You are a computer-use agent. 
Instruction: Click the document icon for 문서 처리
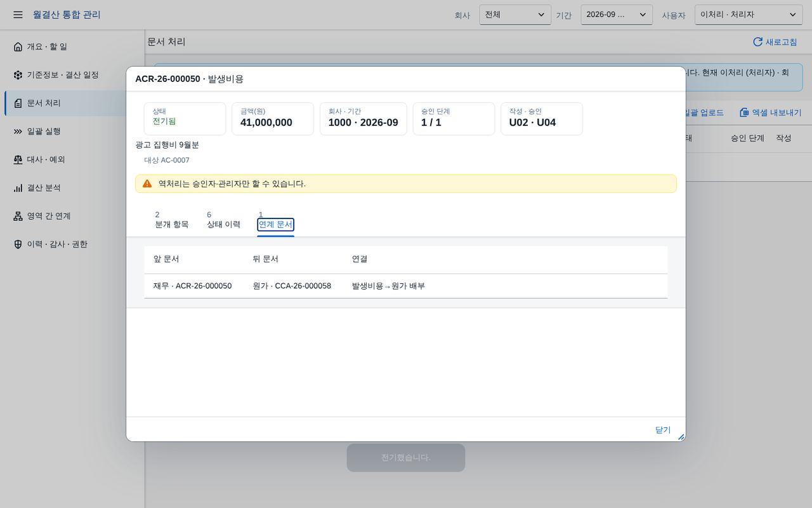coord(18,104)
